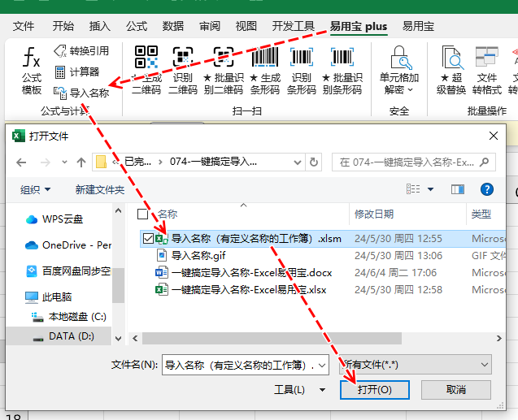Open the recent locations dropdown arrow
The height and width of the screenshot is (420, 518).
click(x=64, y=162)
